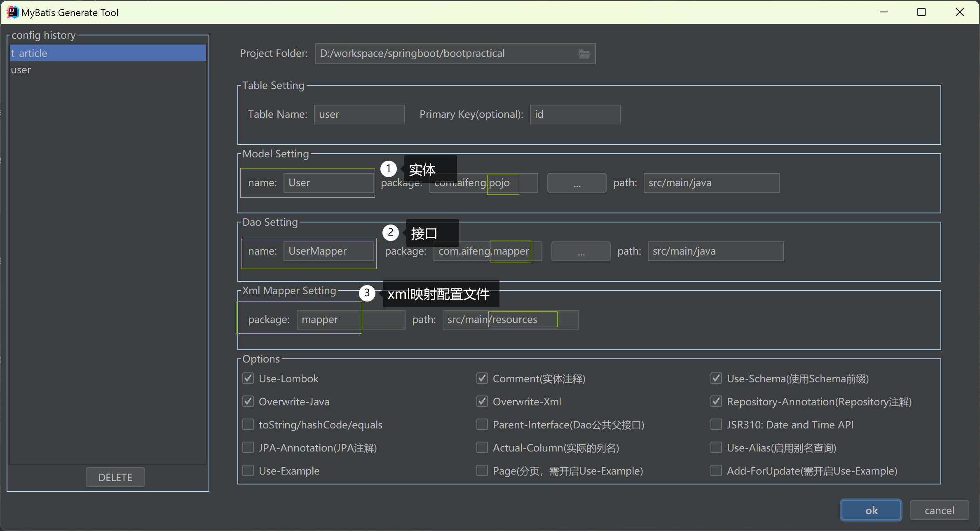Toggle the Use-Lombok checkbox

(248, 379)
